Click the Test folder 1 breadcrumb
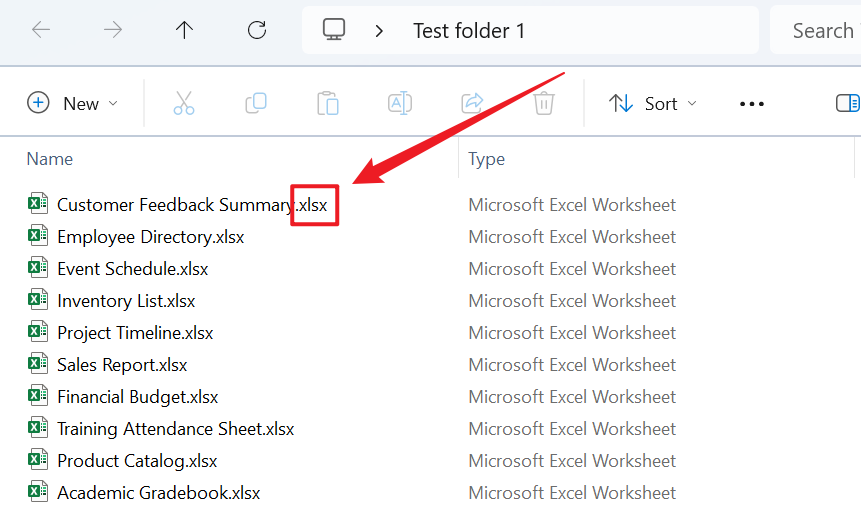Screen dimensions: 861x524 pyautogui.click(x=469, y=31)
